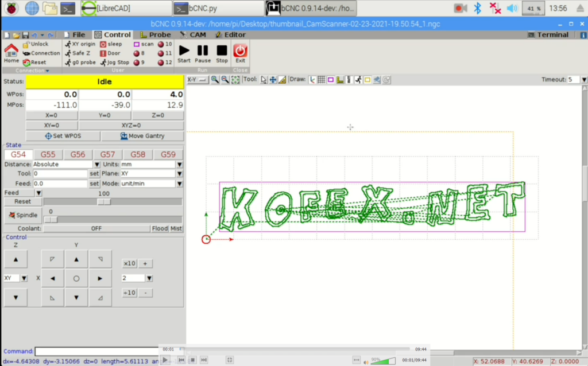Open the Feed override dropdown
The height and width of the screenshot is (366, 588).
pyautogui.click(x=38, y=193)
